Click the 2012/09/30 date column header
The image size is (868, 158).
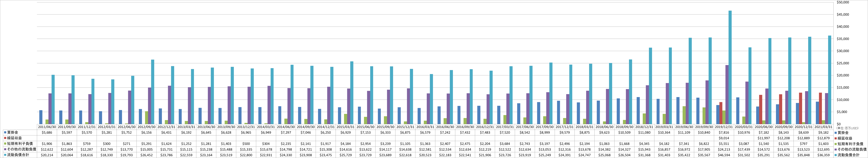[147, 127]
